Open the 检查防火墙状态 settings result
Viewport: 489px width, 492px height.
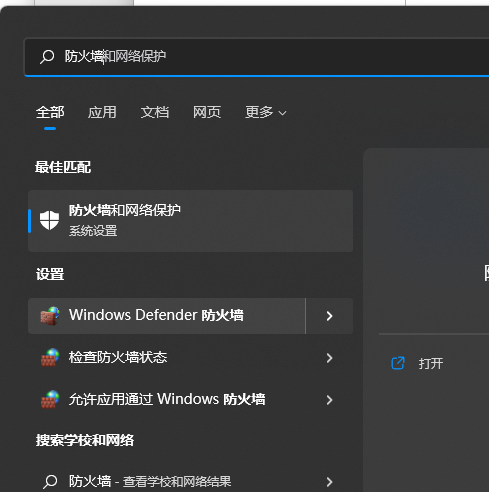pyautogui.click(x=191, y=358)
